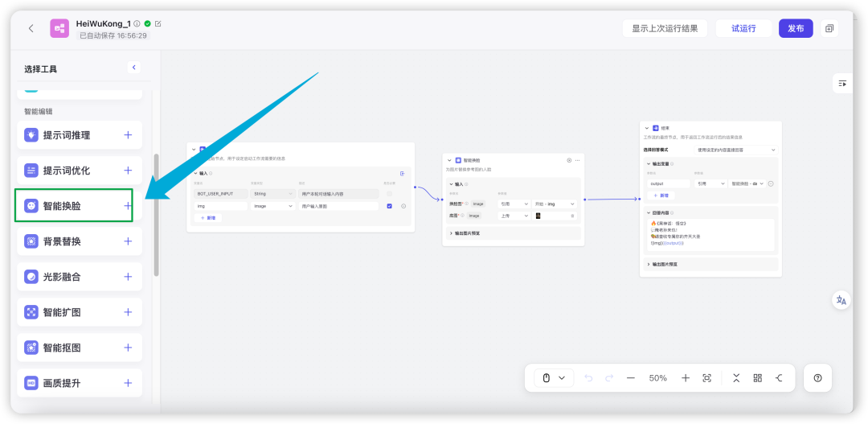Click the import icon in 输入 section
This screenshot has width=868, height=424.
[403, 174]
